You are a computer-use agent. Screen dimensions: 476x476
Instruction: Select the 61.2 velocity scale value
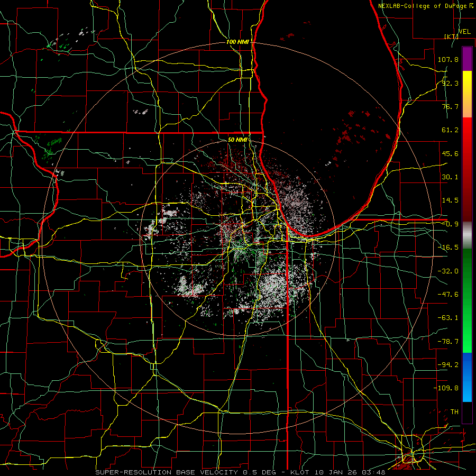coord(450,130)
